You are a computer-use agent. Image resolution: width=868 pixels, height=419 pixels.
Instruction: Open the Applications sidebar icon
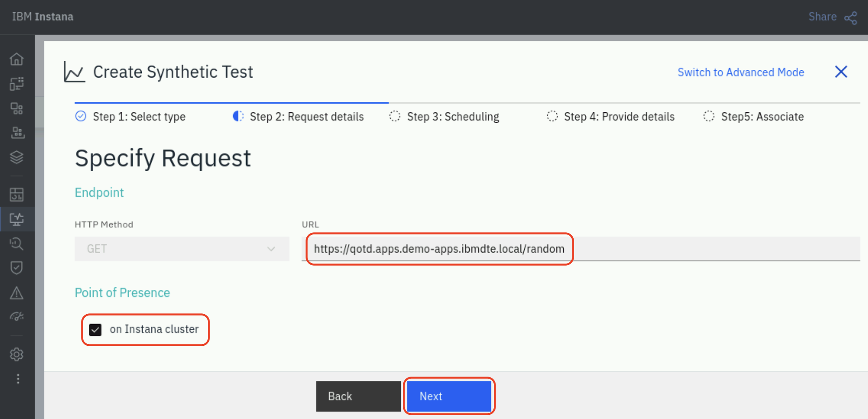coord(17,108)
